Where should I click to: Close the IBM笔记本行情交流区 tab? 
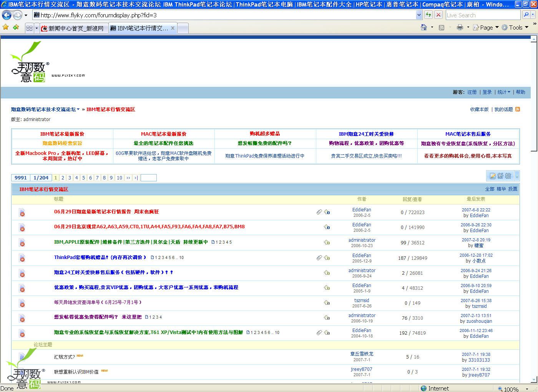[x=173, y=28]
